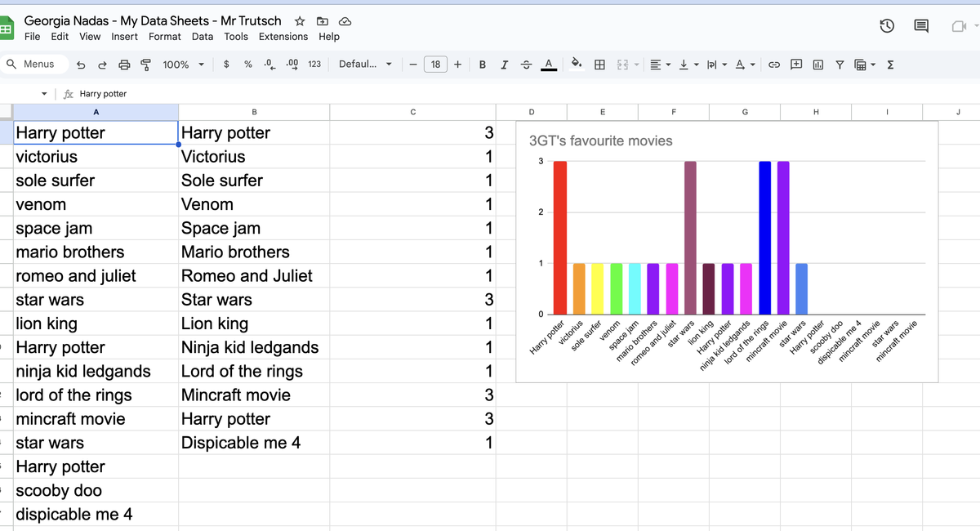This screenshot has width=980, height=531.
Task: Open the Tools menu
Action: pyautogui.click(x=236, y=37)
